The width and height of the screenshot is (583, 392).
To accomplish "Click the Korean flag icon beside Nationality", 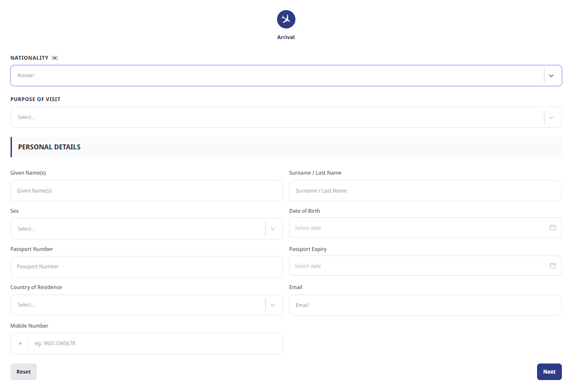I will [55, 58].
